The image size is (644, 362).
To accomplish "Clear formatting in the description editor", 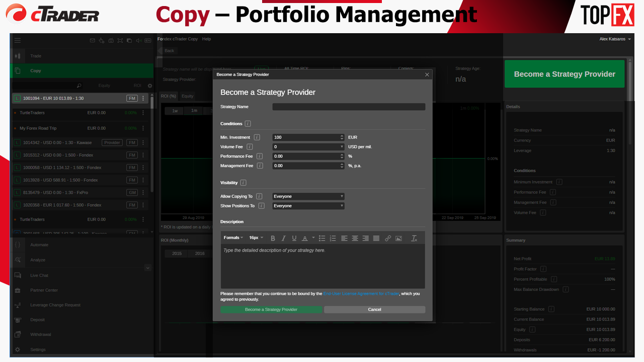I will tap(414, 238).
